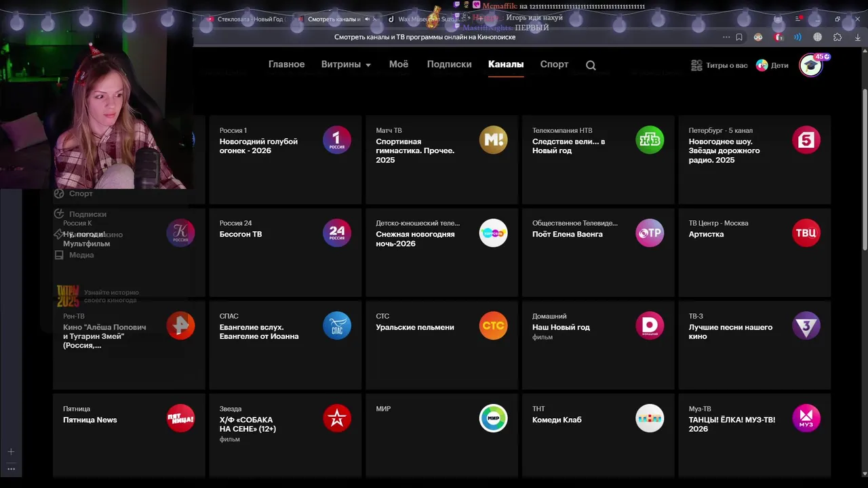Click the ТНТ channel logo
The width and height of the screenshot is (868, 488).
[650, 418]
